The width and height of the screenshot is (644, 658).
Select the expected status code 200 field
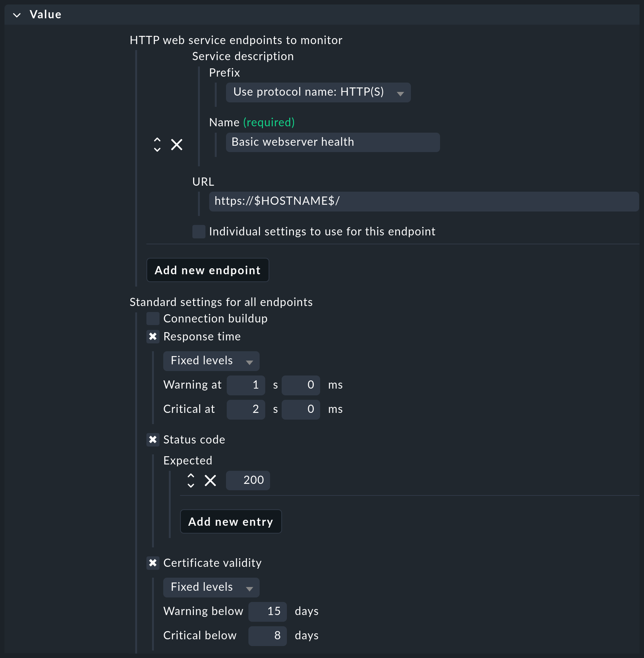coord(248,481)
